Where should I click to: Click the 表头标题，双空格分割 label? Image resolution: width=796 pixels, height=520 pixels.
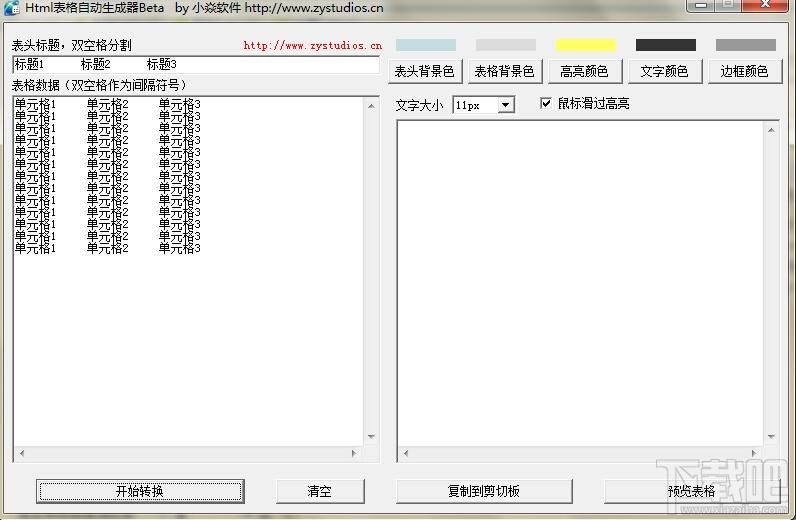[72, 45]
